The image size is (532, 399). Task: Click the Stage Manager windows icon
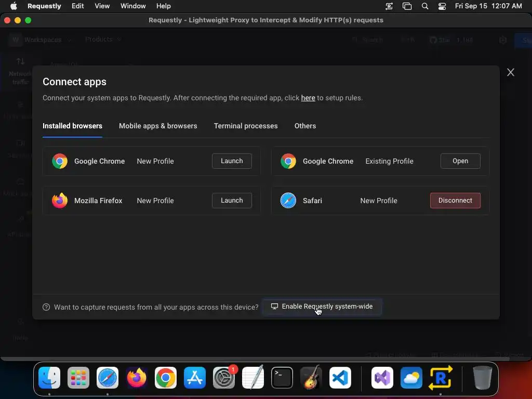(407, 6)
